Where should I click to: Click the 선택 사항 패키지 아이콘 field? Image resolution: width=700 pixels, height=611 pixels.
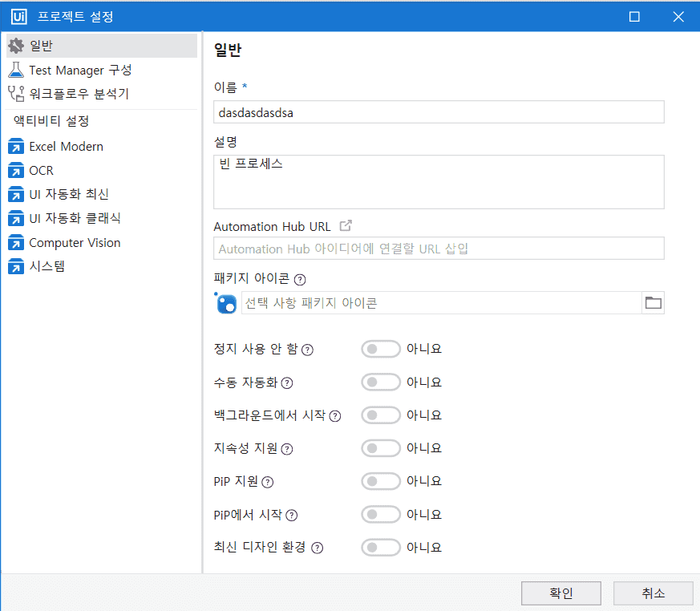[x=442, y=303]
